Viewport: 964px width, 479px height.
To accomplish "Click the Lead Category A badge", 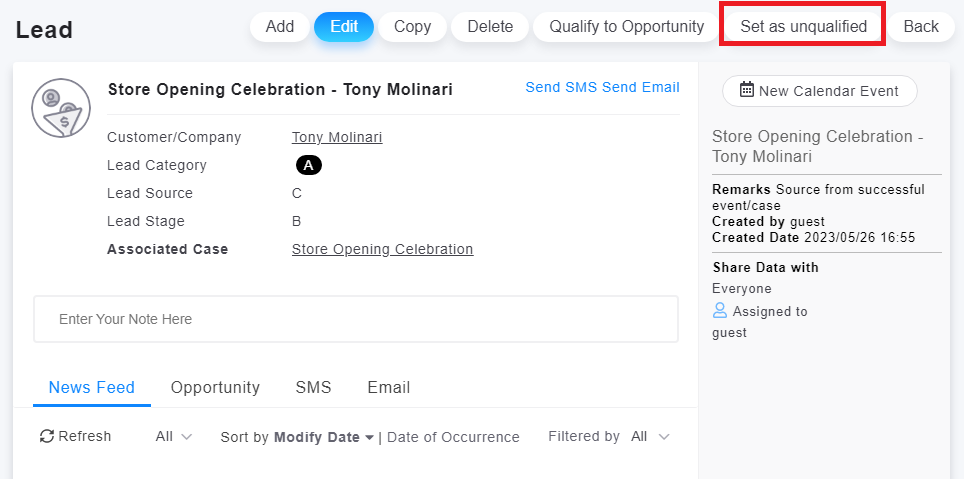I will click(308, 166).
